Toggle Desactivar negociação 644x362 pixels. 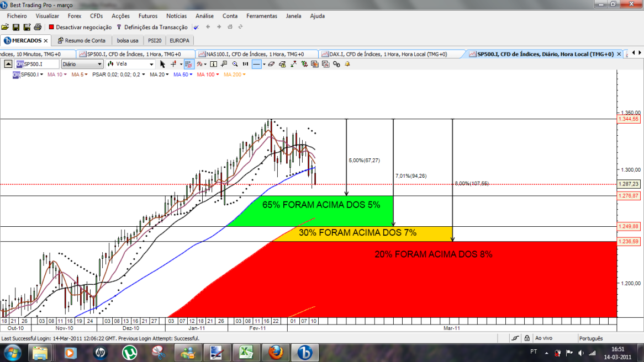tap(80, 27)
